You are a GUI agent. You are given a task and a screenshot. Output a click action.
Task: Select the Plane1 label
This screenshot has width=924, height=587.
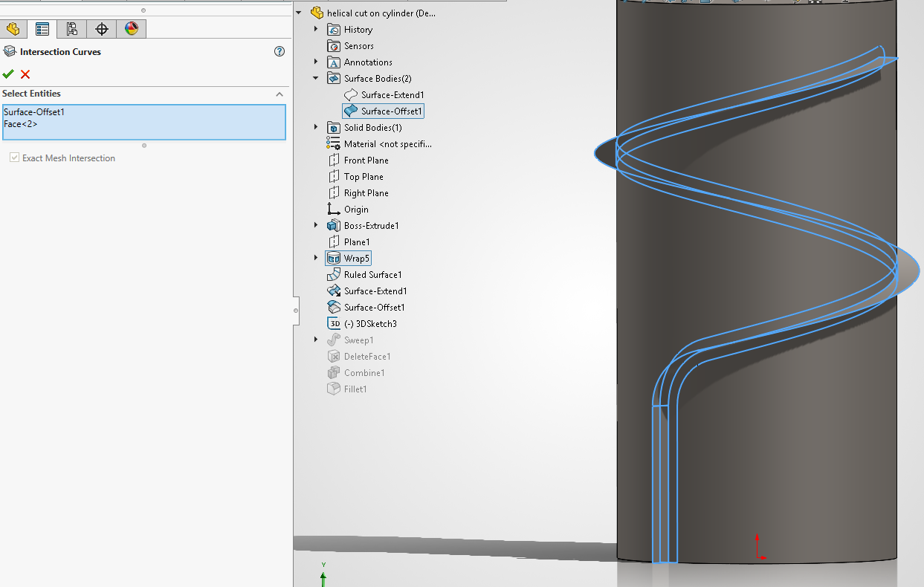click(x=357, y=242)
